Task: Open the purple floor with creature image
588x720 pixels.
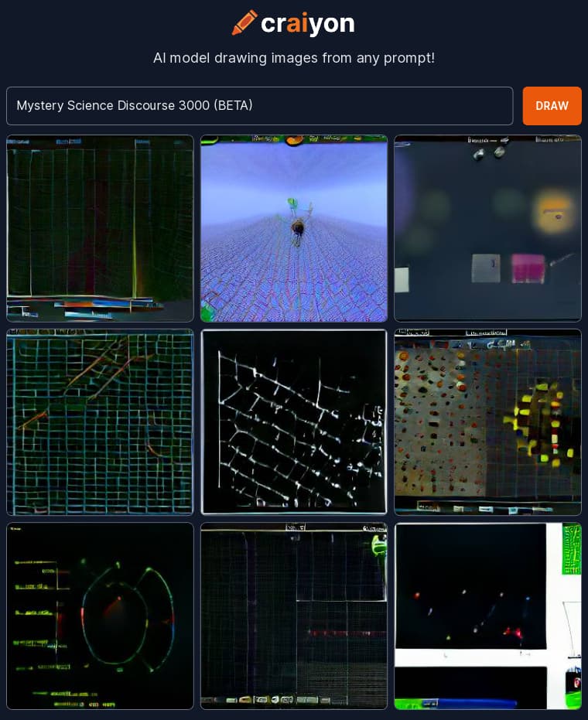Action: (294, 228)
